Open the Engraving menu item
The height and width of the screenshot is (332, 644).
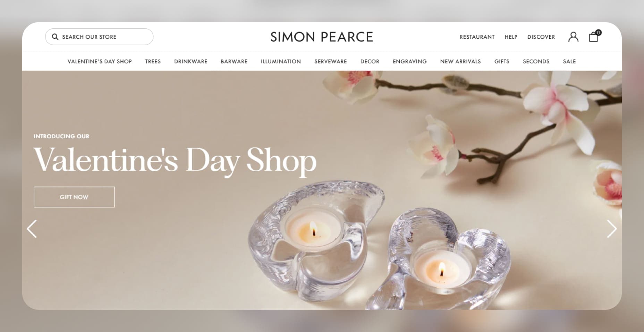pyautogui.click(x=410, y=61)
